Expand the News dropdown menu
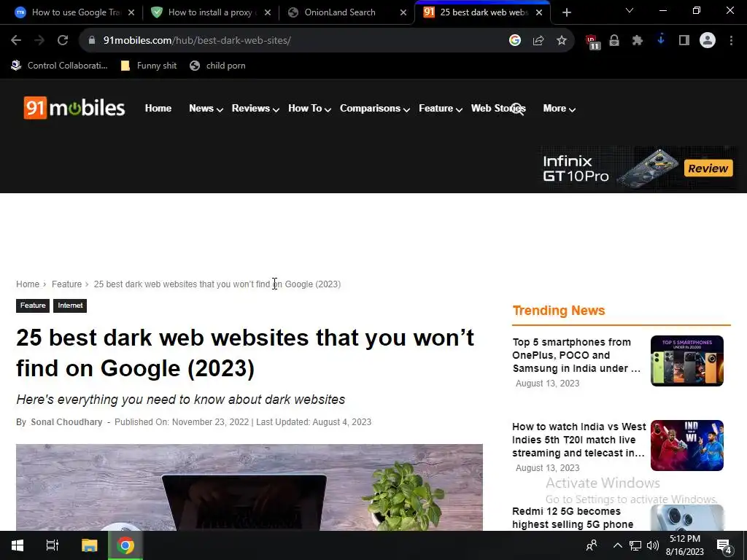747x560 pixels. [206, 109]
